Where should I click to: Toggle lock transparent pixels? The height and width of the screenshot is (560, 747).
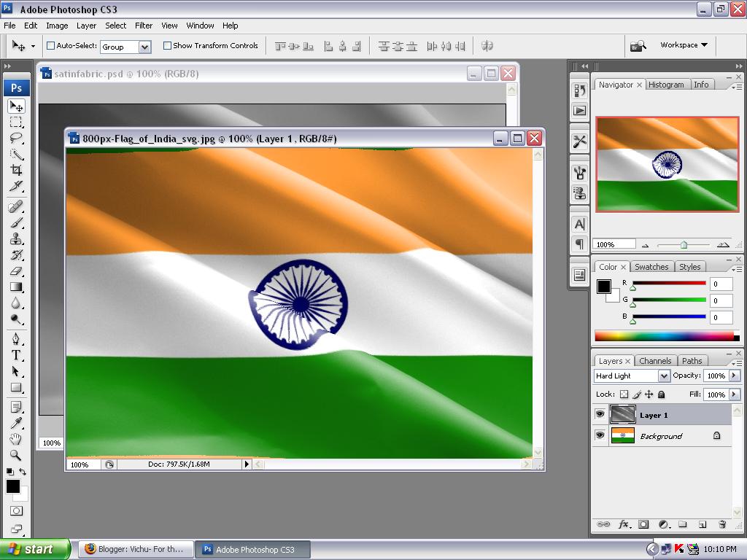pos(624,394)
